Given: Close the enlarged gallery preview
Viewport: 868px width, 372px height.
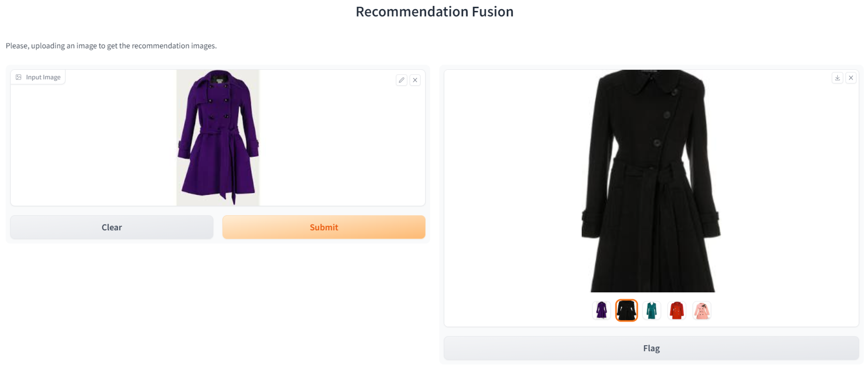Looking at the screenshot, I should (851, 78).
